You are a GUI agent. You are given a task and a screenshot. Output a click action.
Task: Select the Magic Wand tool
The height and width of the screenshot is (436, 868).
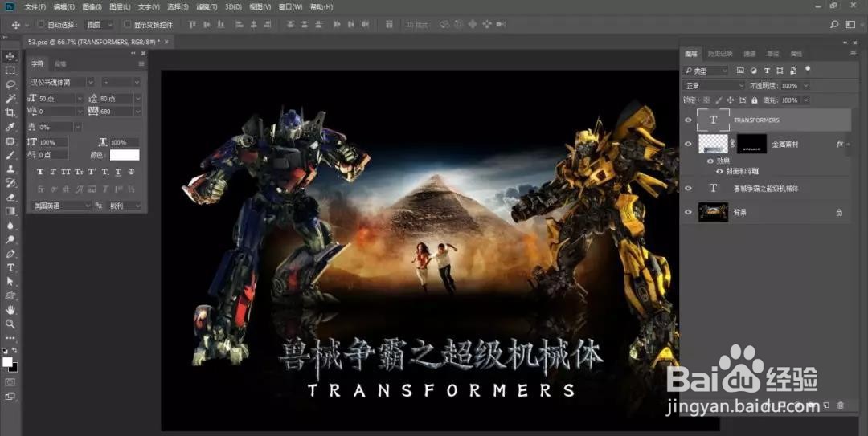coord(10,99)
